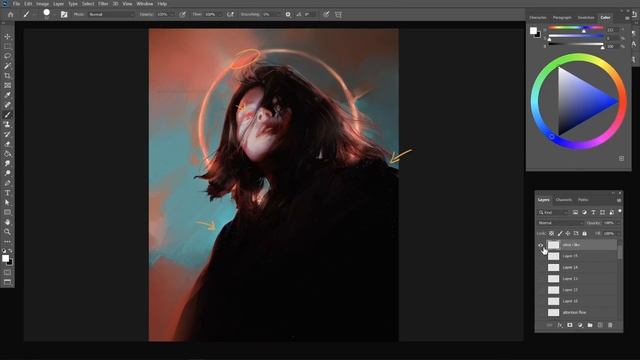Screen dimensions: 640x360
Task: Select the Rectangular Marquee tool
Action: [x=7, y=47]
